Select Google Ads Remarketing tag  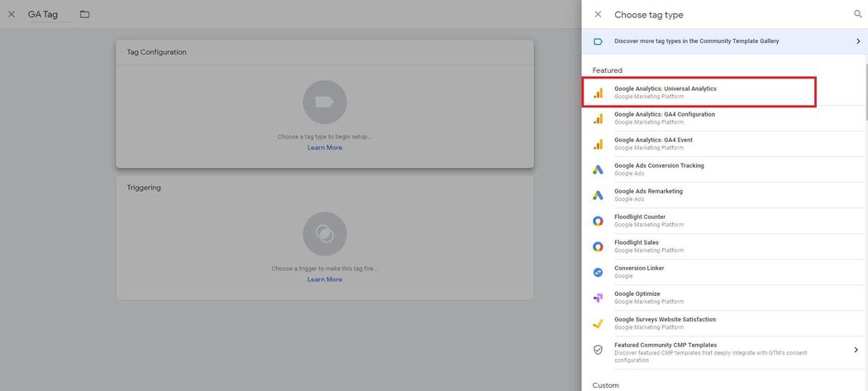click(723, 195)
